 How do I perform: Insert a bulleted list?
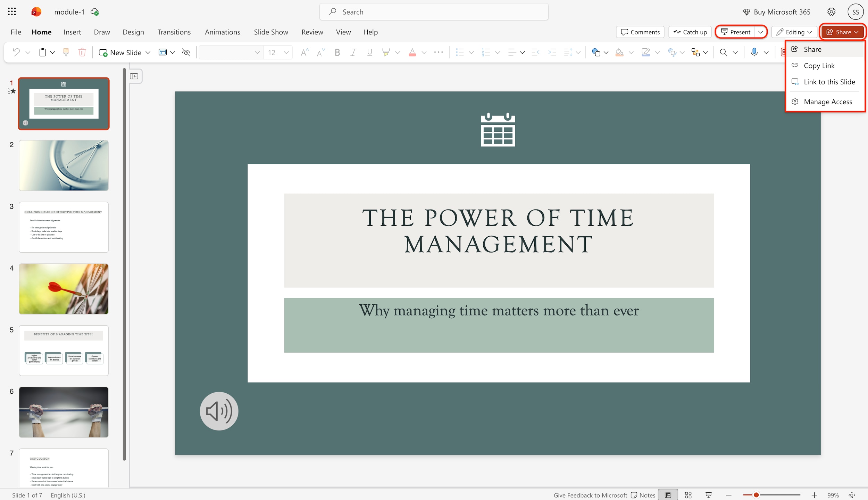click(460, 52)
